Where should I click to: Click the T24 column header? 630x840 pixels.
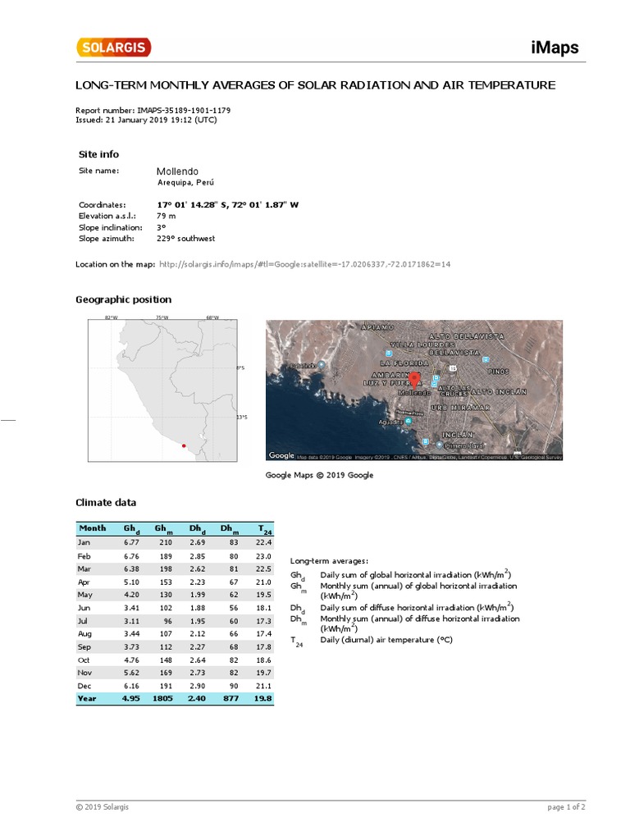point(265,529)
